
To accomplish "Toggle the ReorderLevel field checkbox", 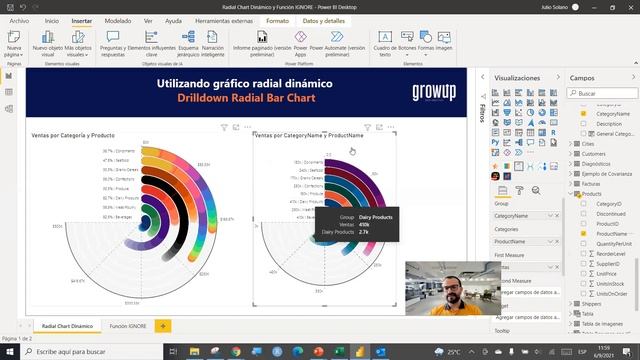I will coord(583,253).
